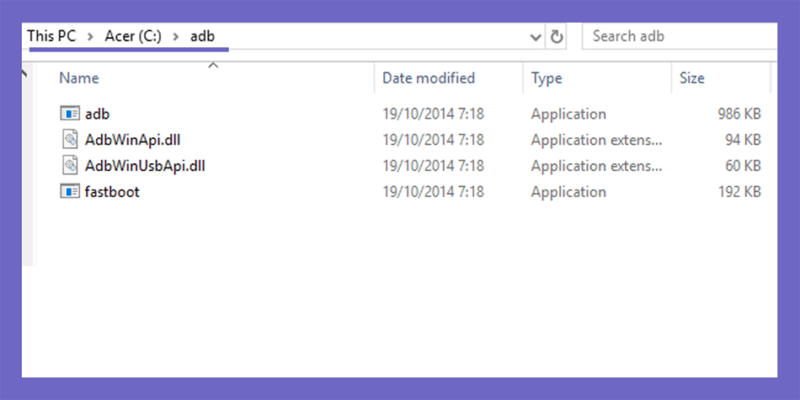
Task: Sort files by Name column
Action: pos(79,78)
